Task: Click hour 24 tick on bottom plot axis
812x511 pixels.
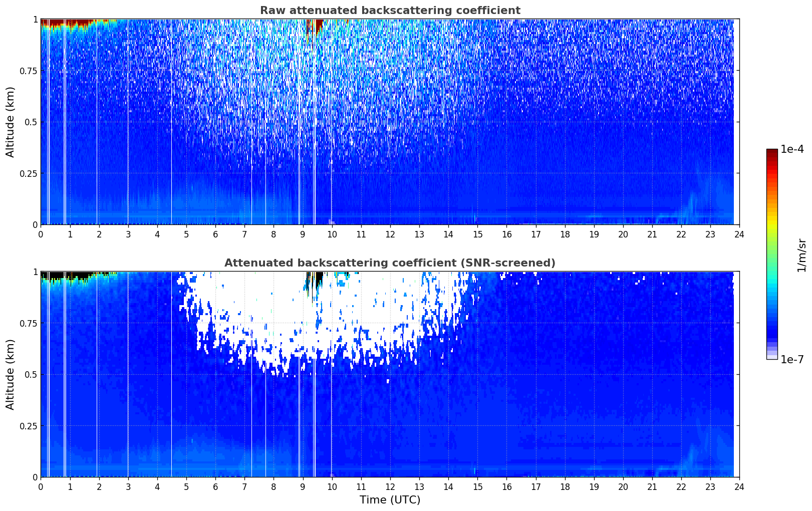Action: [739, 486]
